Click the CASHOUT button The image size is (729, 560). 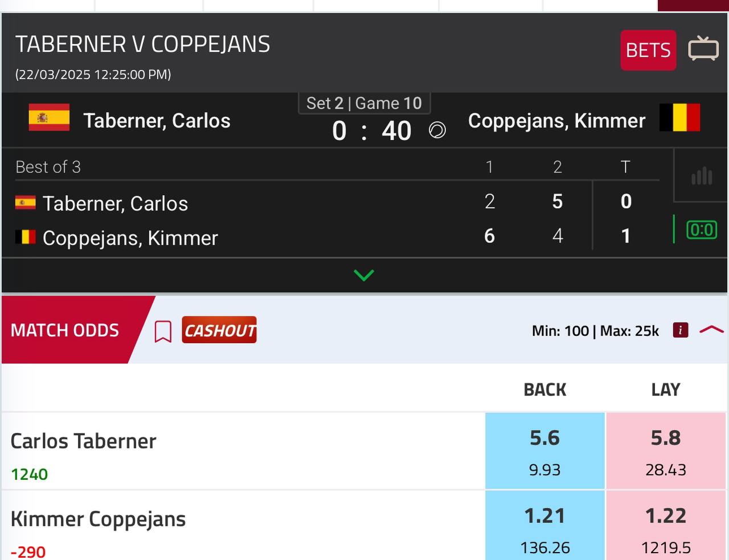(219, 330)
